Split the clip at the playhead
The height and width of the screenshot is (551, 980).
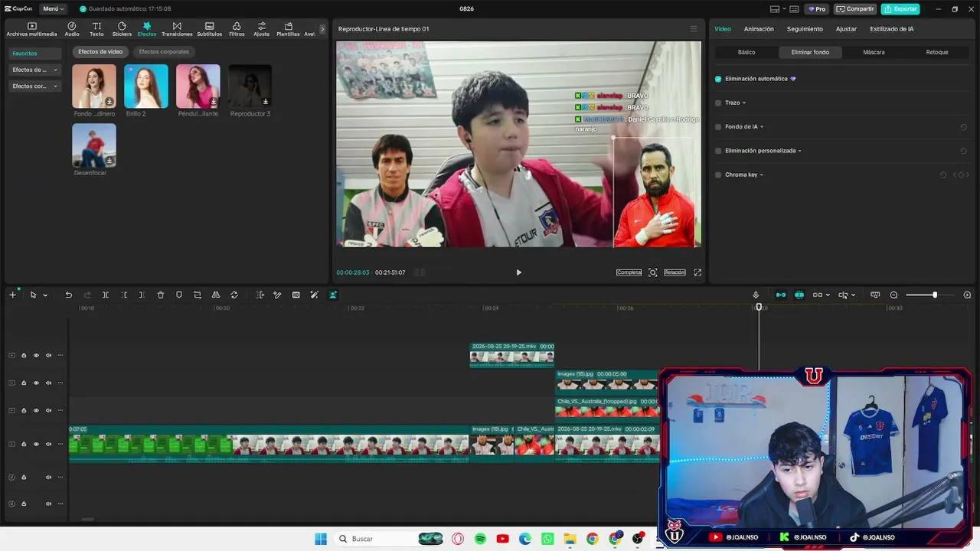pos(106,295)
